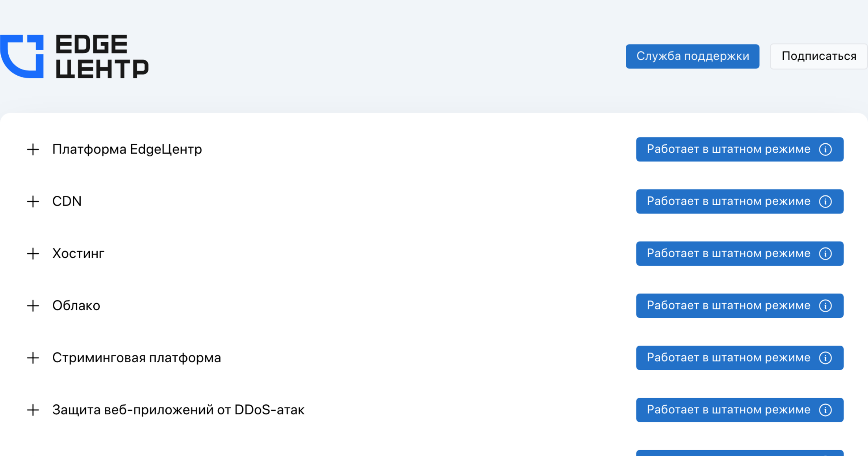Expand Стриминговая платформа plus icon
This screenshot has width=868, height=456.
point(33,358)
